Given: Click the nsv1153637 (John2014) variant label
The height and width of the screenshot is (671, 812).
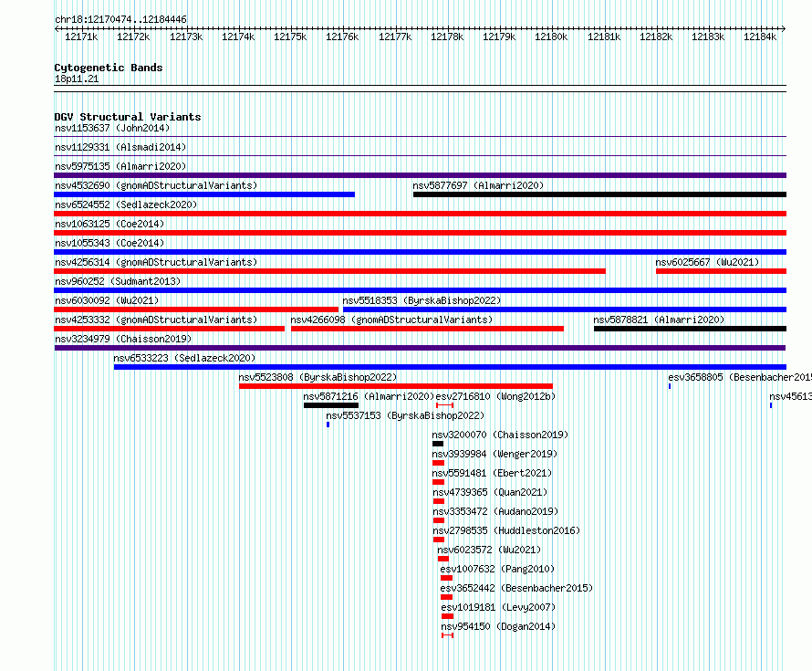Looking at the screenshot, I should pos(112,128).
